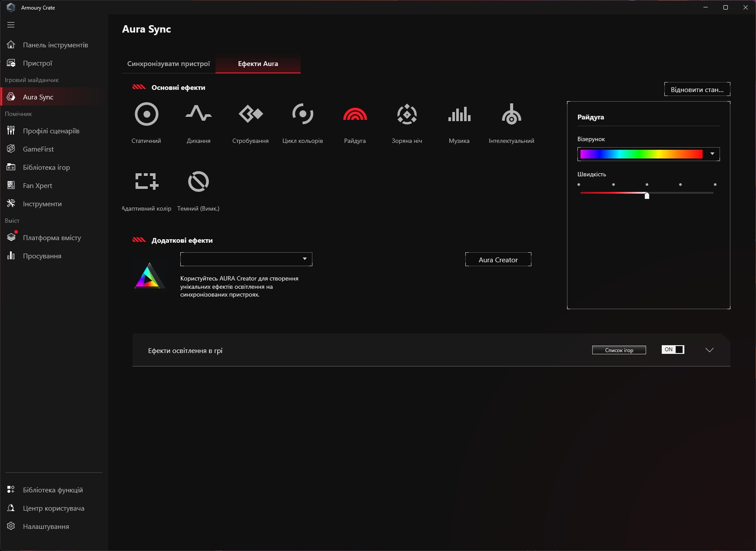
Task: Click the Ігровий майданчик sidebar label
Action: (x=32, y=80)
